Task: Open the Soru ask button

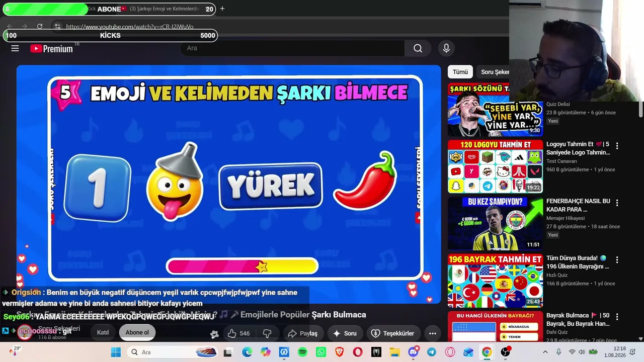Action: click(x=345, y=333)
